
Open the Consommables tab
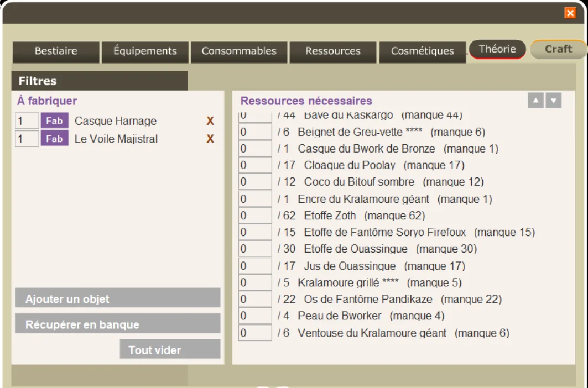coord(239,51)
